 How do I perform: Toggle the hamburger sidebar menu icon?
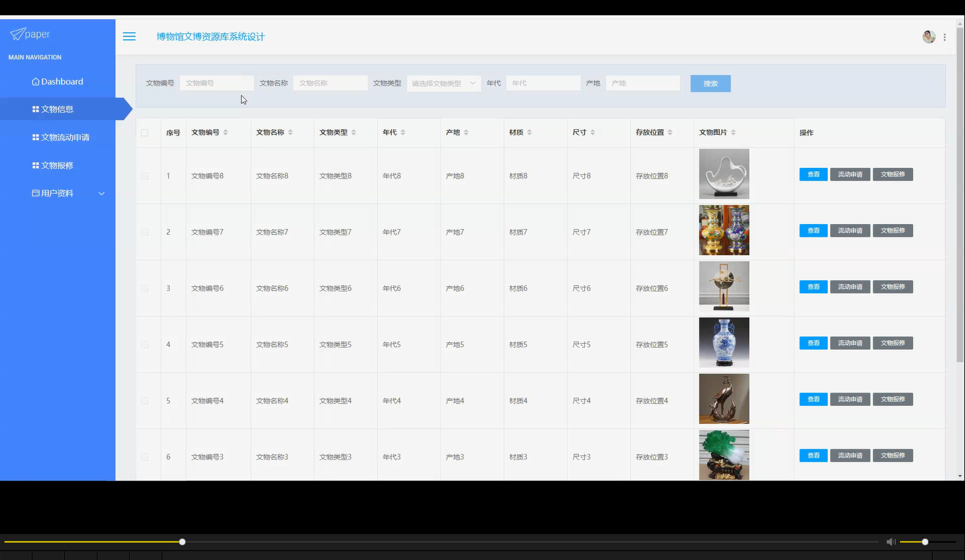pyautogui.click(x=129, y=36)
